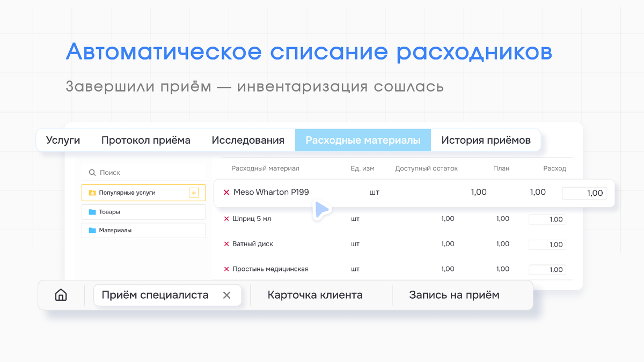644x362 pixels.
Task: Open the Популярные услуги folder row
Action: [143, 193]
